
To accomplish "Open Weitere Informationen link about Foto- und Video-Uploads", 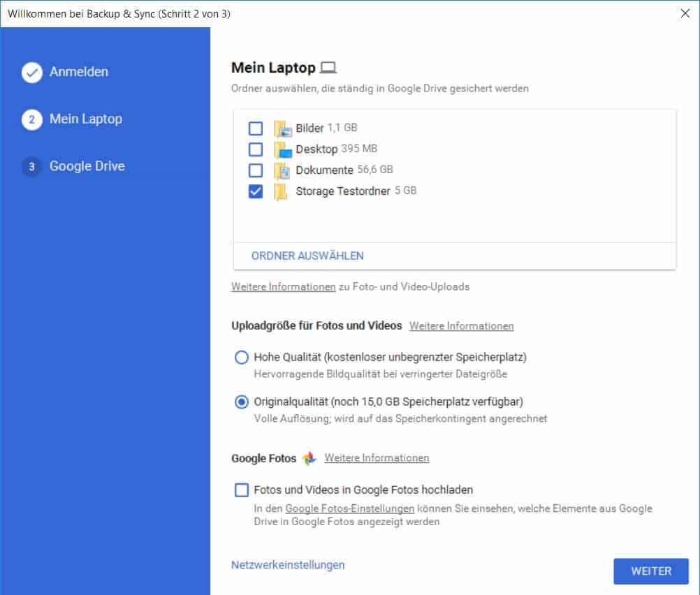I will point(284,286).
